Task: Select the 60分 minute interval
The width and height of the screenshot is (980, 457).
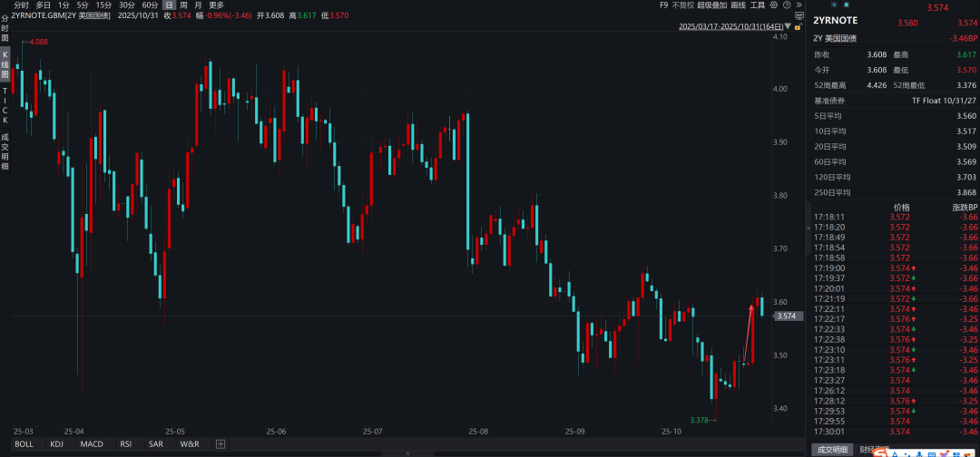Action: [150, 5]
